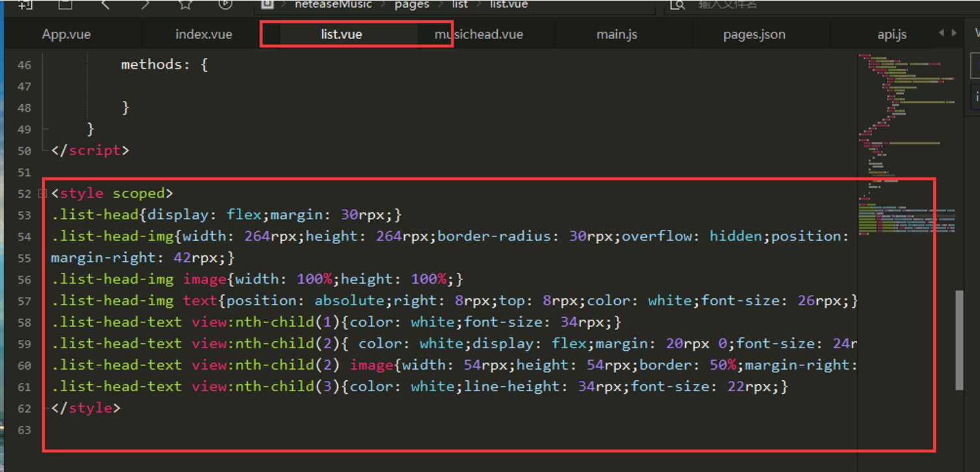Open the main.js tab
980x472 pixels.
617,35
